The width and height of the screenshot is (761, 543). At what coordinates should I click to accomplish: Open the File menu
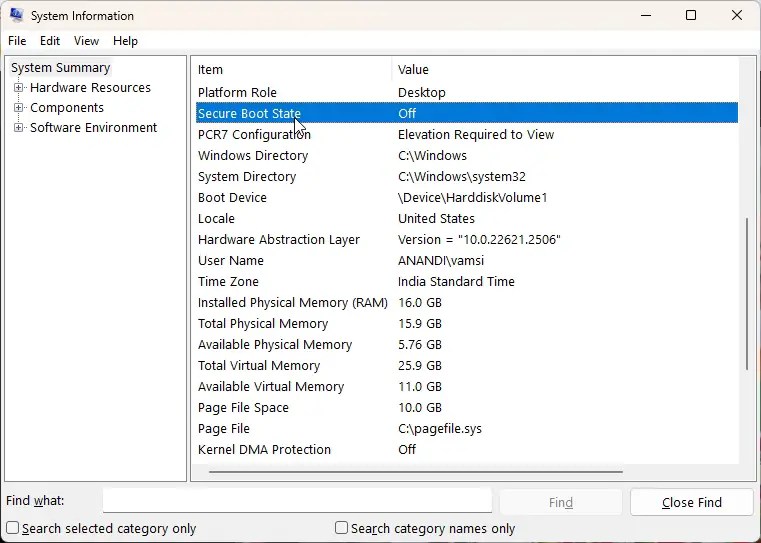click(17, 41)
